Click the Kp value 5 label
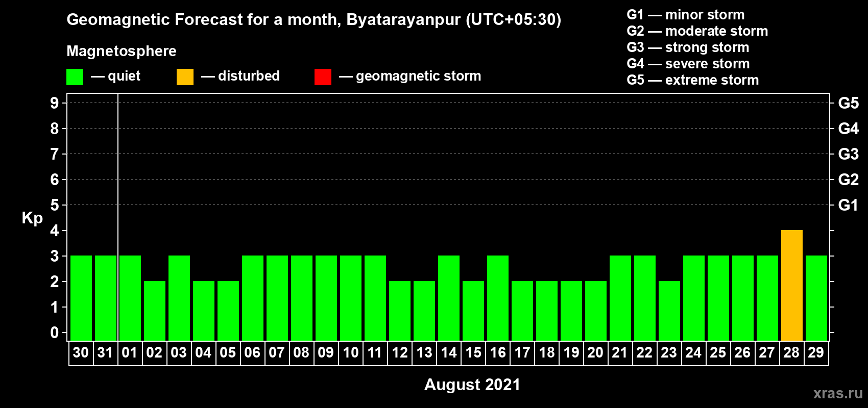The height and width of the screenshot is (408, 868). pyautogui.click(x=55, y=205)
